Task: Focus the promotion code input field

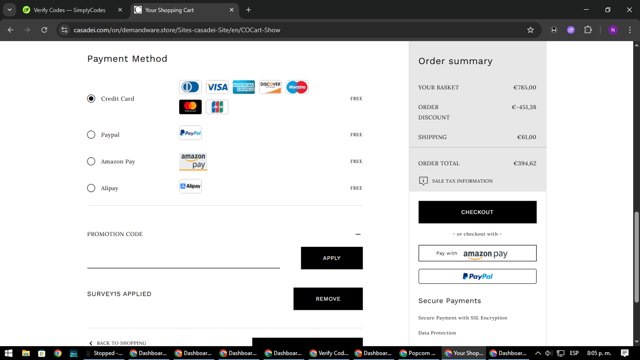Action: click(x=183, y=259)
